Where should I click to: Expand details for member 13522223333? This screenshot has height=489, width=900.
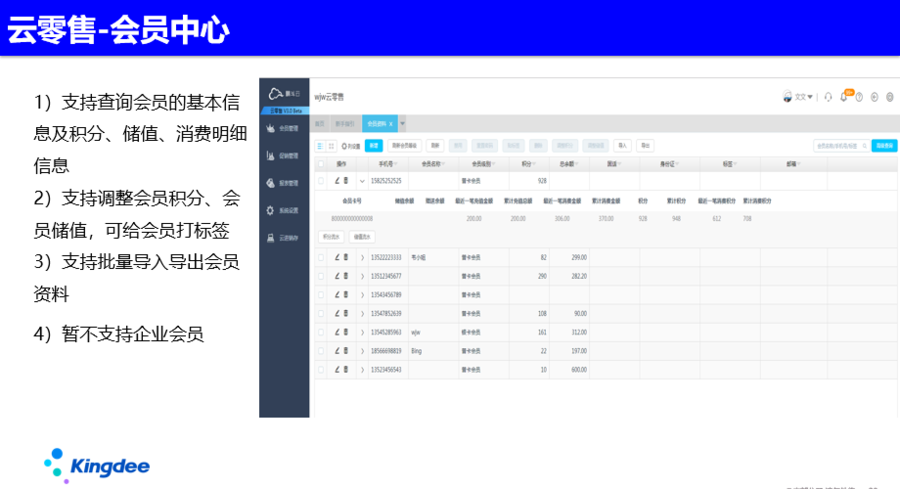(x=362, y=258)
